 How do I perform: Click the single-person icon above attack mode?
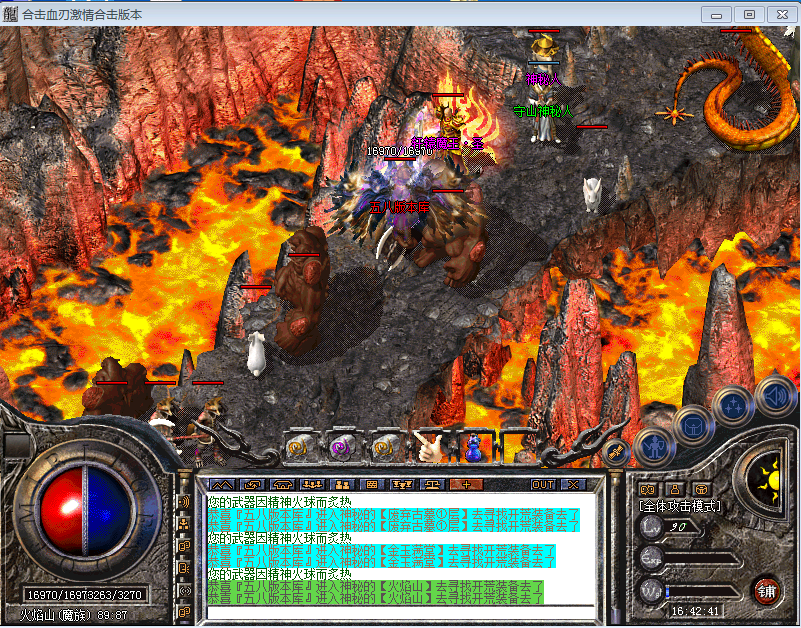pos(675,489)
